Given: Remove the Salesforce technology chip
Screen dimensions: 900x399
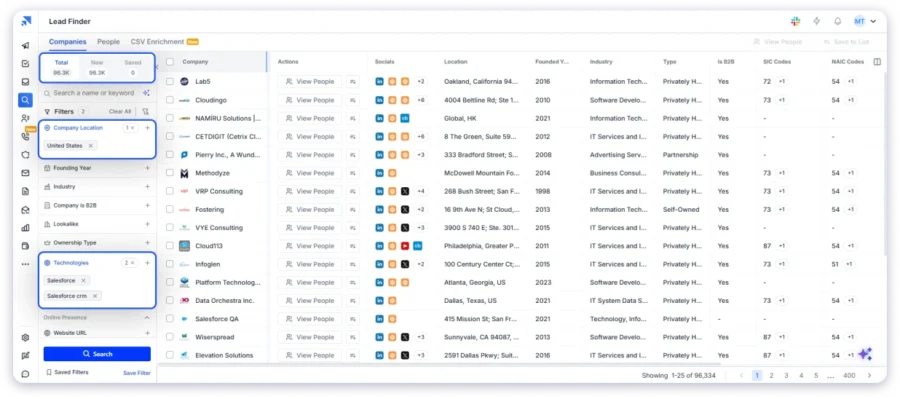Looking at the screenshot, I should [83, 281].
